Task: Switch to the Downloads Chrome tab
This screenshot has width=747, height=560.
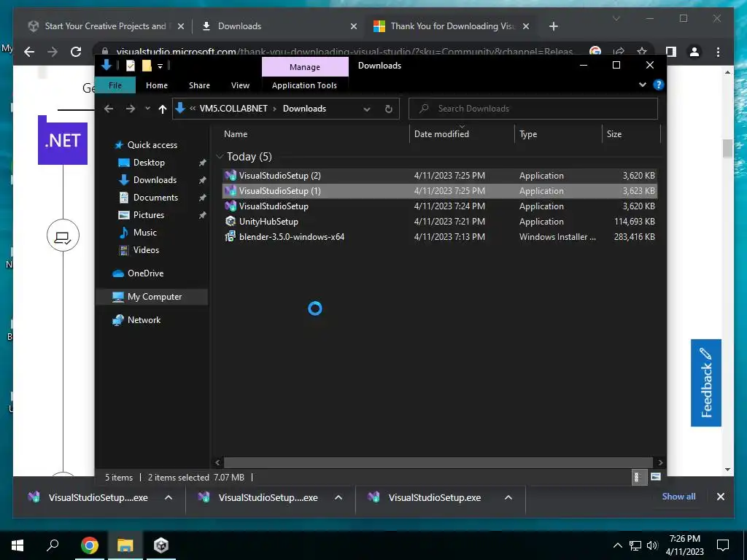Action: tap(279, 26)
